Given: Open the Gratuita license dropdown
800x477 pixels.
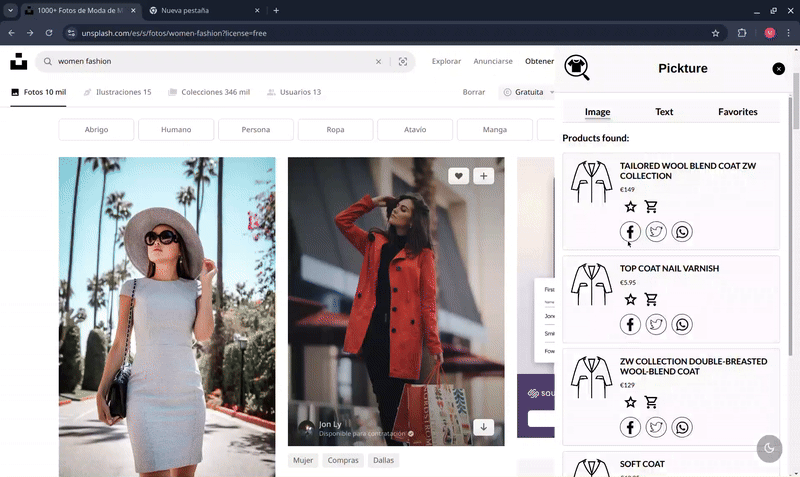Looking at the screenshot, I should click(529, 92).
